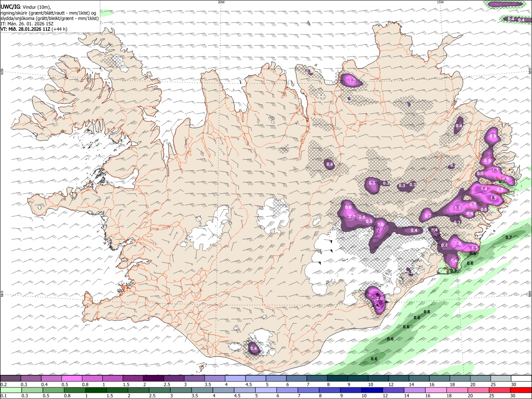Click the 'VT: Mið. 28.01.2026 11Z' valid time

coord(25,29)
